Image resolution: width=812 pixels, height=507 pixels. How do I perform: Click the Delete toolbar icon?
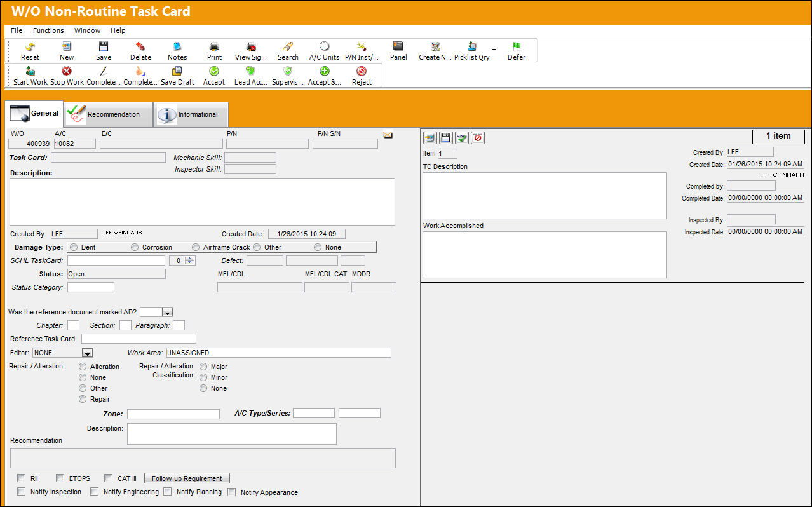click(x=140, y=46)
